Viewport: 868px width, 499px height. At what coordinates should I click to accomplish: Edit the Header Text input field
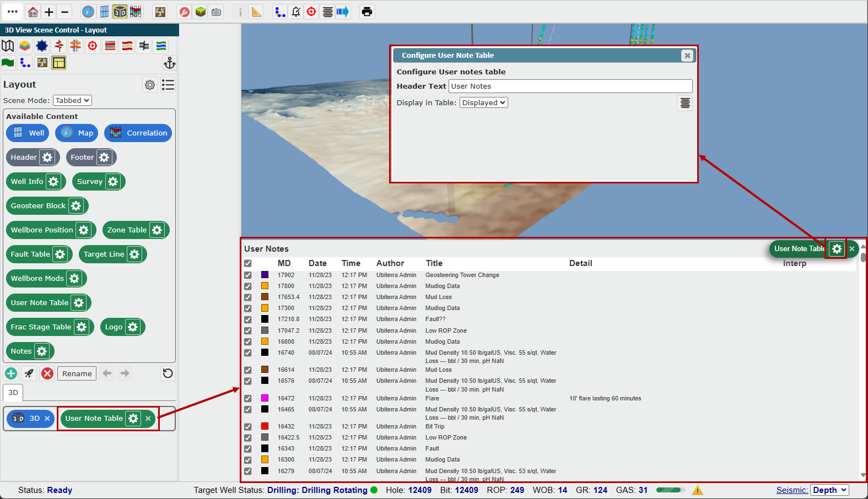pyautogui.click(x=570, y=86)
